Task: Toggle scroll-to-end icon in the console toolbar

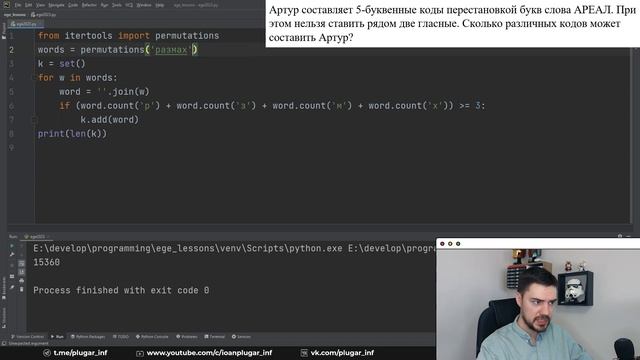Action: pyautogui.click(x=22, y=272)
